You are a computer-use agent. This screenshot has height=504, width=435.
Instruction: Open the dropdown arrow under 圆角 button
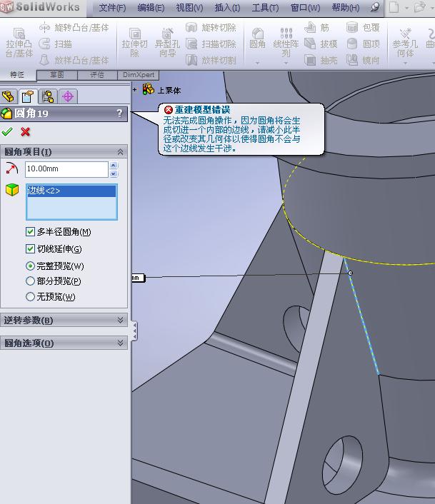click(x=257, y=63)
